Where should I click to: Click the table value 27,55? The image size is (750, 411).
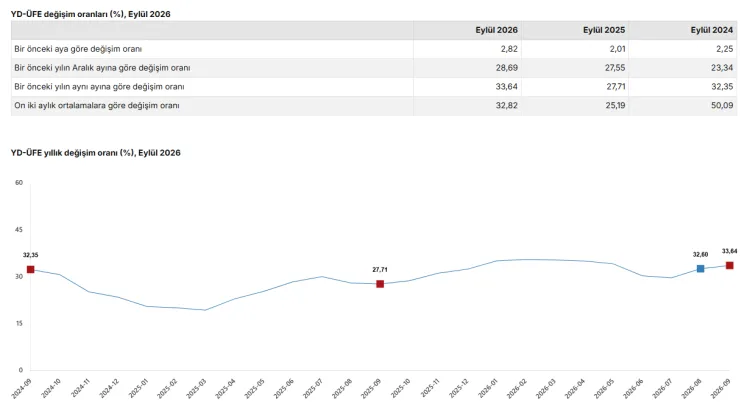coord(615,68)
